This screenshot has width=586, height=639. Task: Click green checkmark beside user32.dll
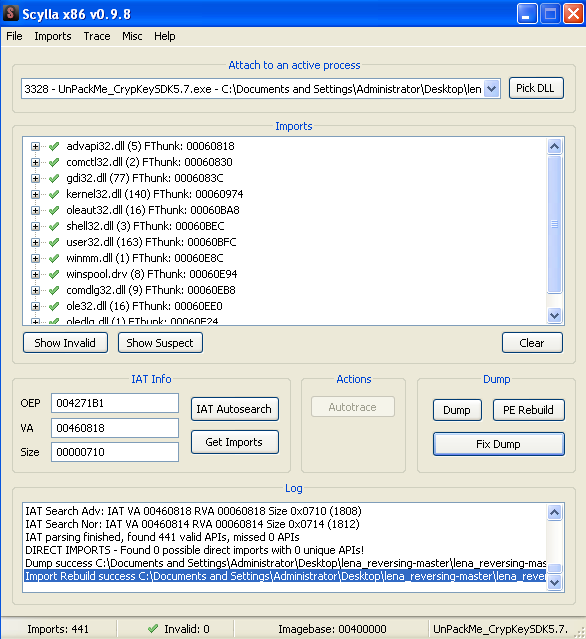tap(54, 242)
